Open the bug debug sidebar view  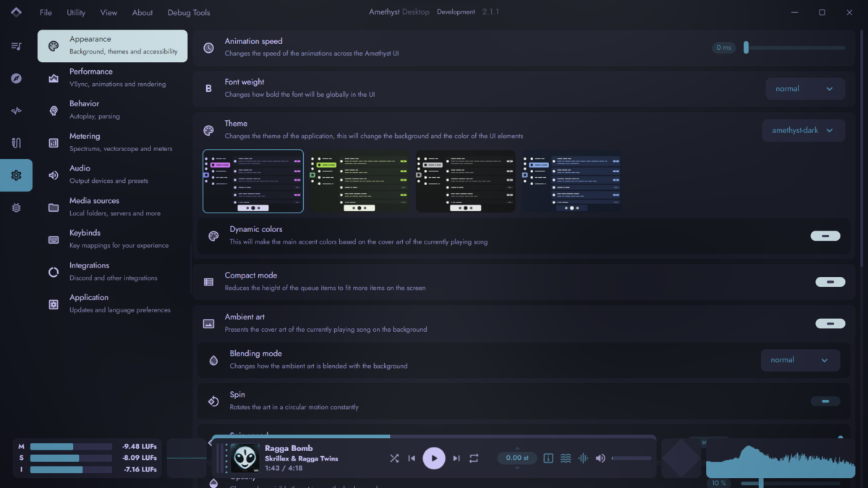click(x=16, y=207)
